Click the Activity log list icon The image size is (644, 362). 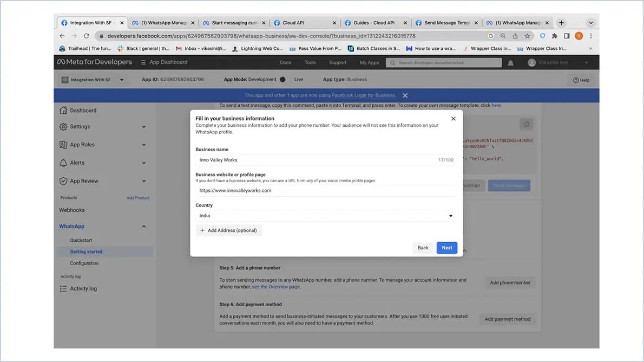point(63,289)
